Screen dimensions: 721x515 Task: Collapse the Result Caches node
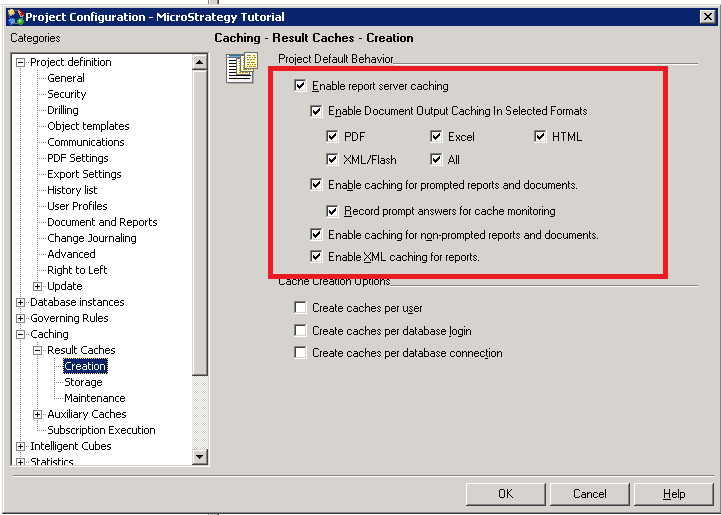(x=38, y=350)
